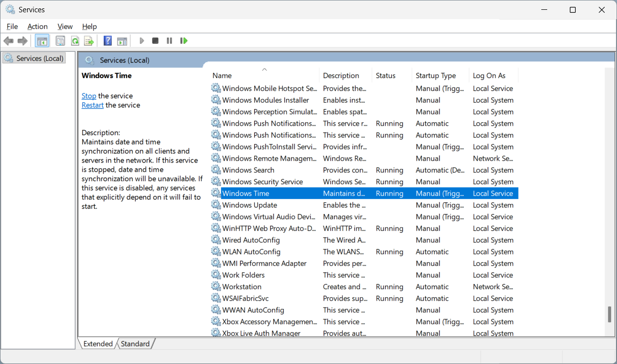Click the Pause Service toolbar icon
The height and width of the screenshot is (364, 617).
coord(169,41)
